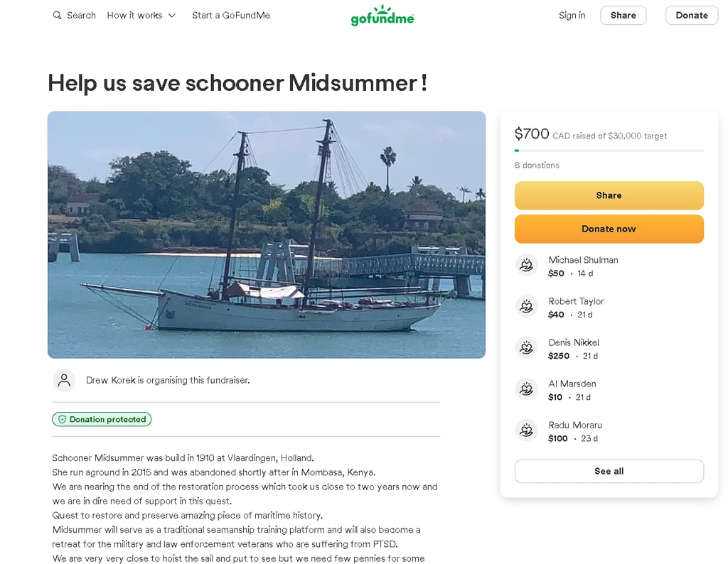This screenshot has width=728, height=564.
Task: Open Start a GoFundMe menu item
Action: coord(231,16)
